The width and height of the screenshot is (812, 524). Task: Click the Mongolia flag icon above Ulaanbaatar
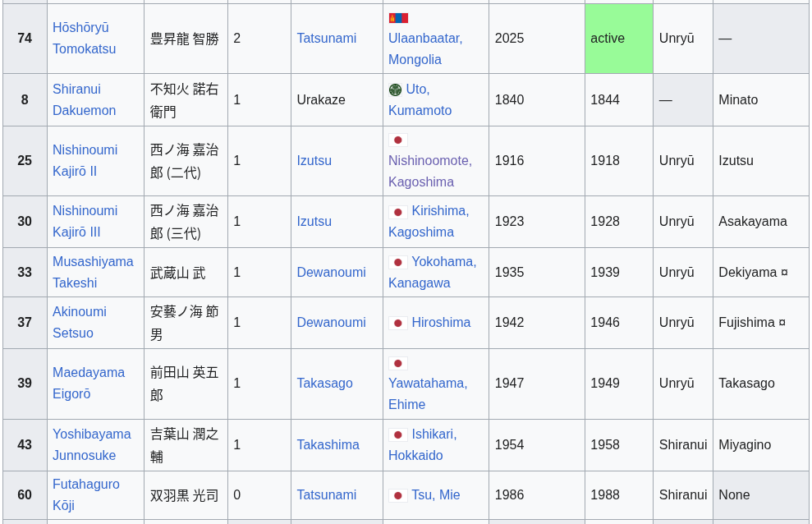coord(398,18)
